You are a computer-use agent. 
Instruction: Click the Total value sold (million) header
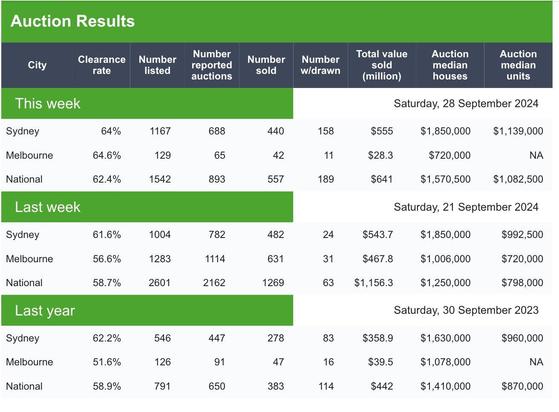pyautogui.click(x=381, y=65)
